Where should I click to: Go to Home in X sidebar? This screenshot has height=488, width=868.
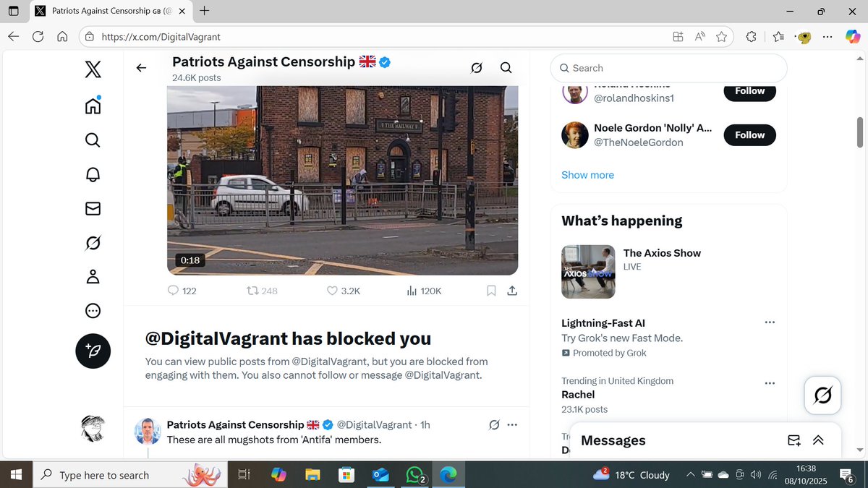pyautogui.click(x=93, y=106)
